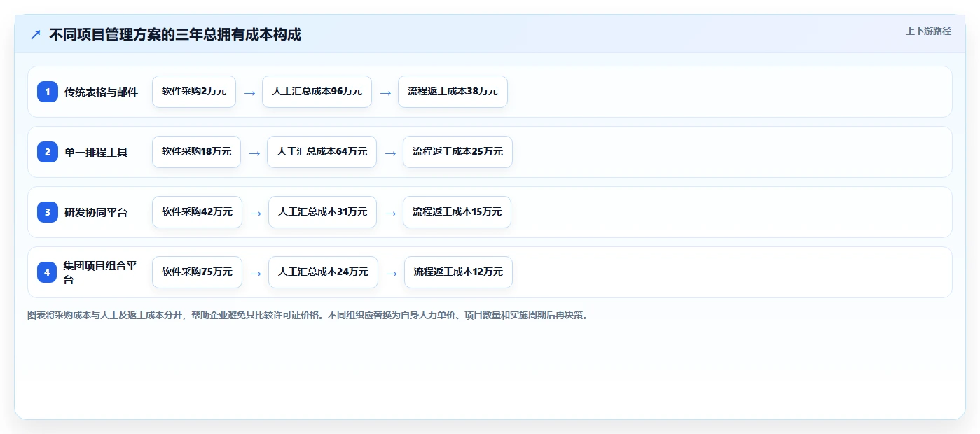Click the 软件采购18万元 box
This screenshot has height=434, width=980.
point(196,152)
